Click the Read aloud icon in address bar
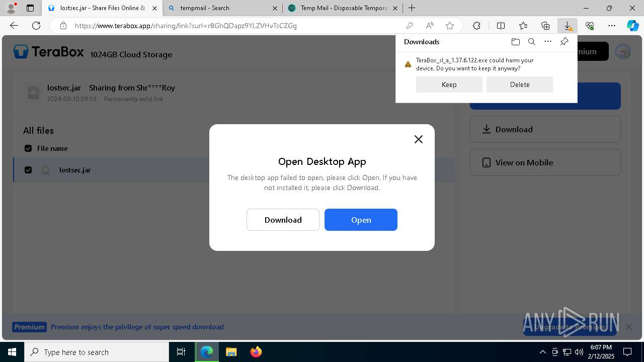Screen dimensions: 644x362 coord(430,26)
